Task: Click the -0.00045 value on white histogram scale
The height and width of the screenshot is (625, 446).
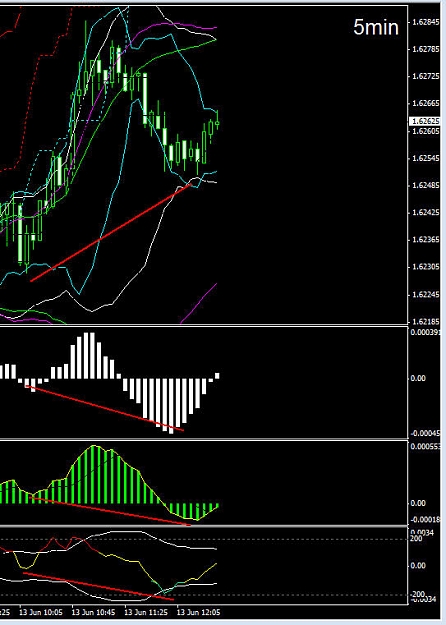Action: point(426,433)
